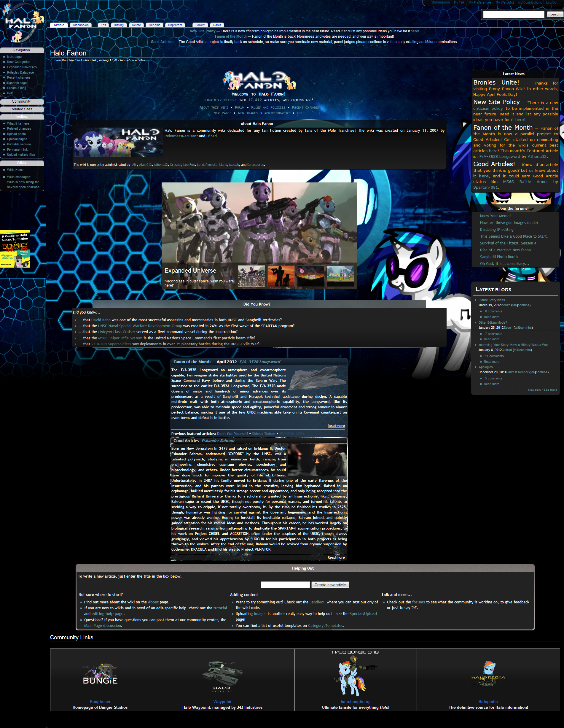Read more of the Eskander Bahram good article
The width and height of the screenshot is (564, 728).
[x=336, y=557]
